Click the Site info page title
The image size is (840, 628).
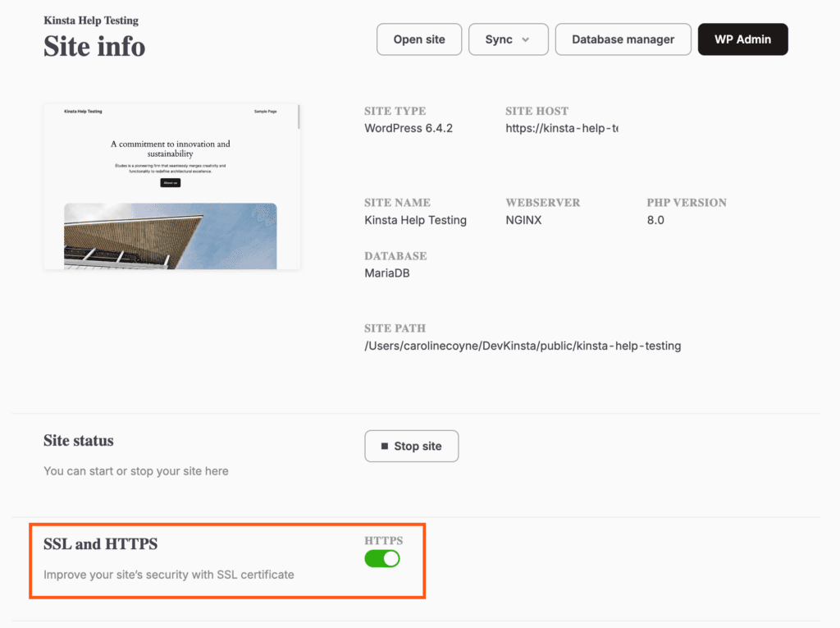pyautogui.click(x=94, y=47)
